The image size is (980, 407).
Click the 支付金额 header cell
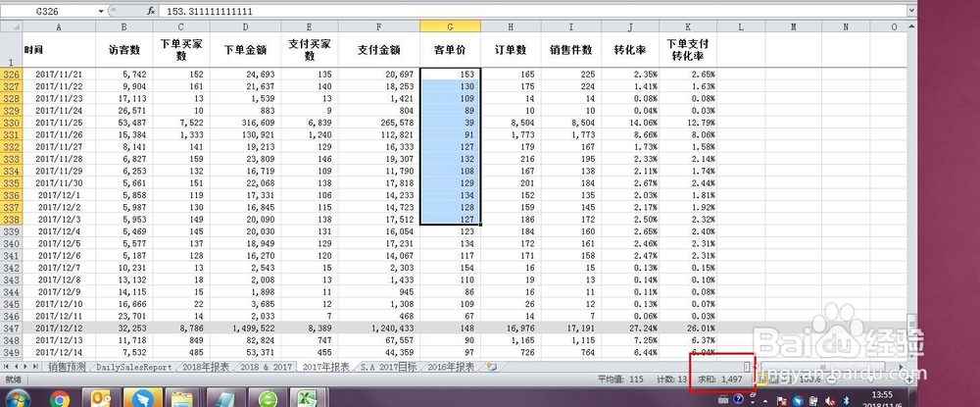pyautogui.click(x=378, y=49)
